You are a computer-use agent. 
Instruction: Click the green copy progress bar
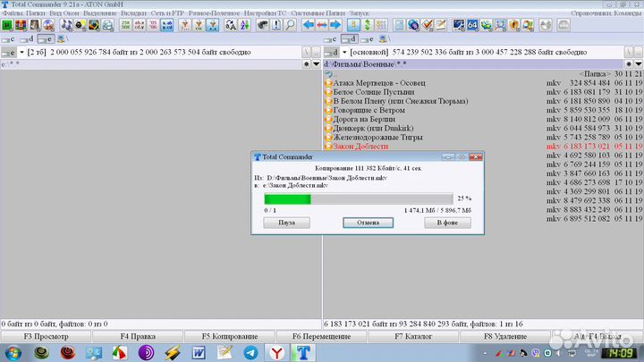[288, 198]
